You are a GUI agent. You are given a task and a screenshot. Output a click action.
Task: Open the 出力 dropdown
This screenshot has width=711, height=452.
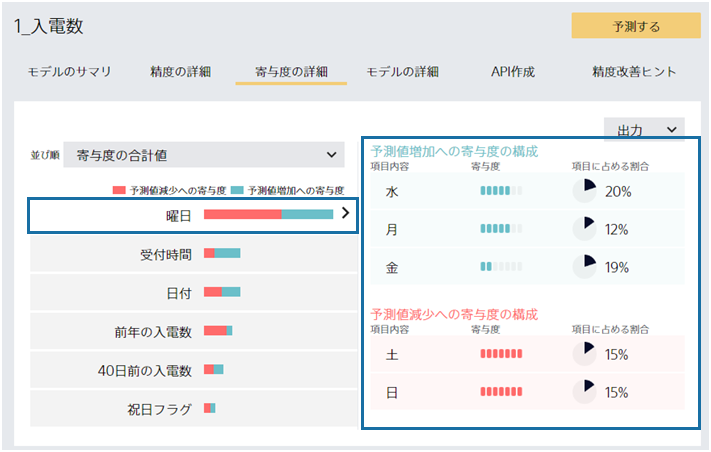pyautogui.click(x=644, y=130)
